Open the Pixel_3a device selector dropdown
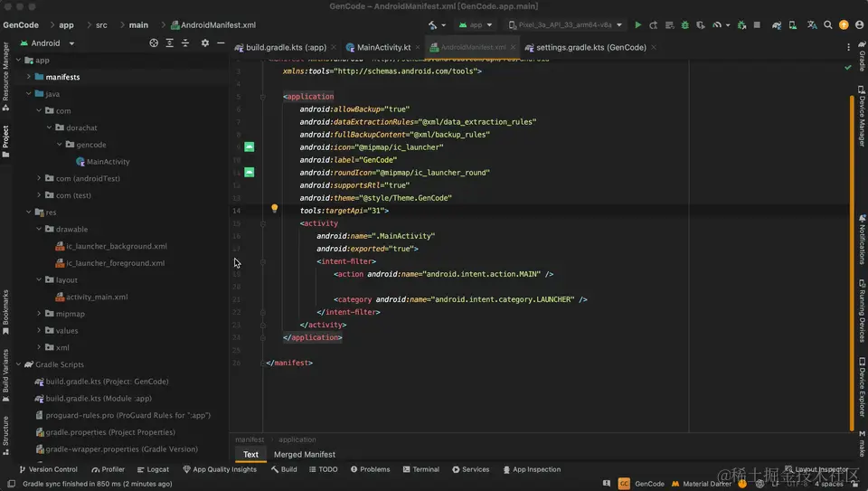 tap(565, 25)
